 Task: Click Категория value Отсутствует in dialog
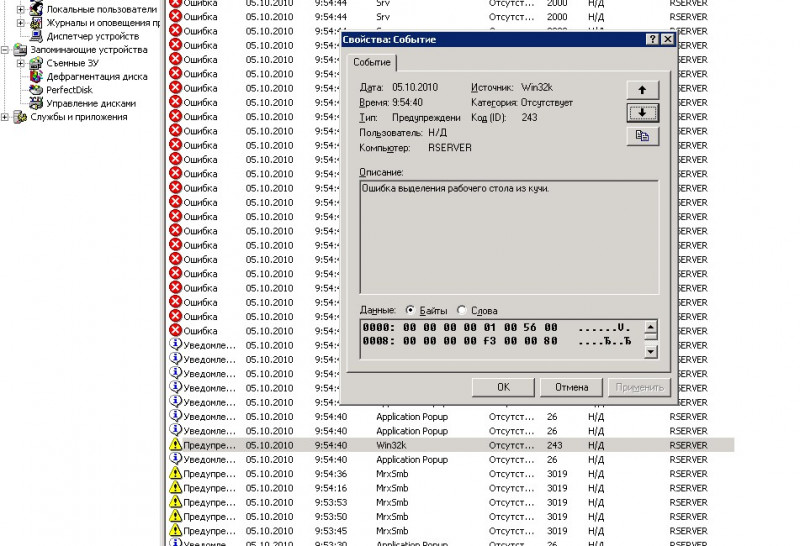coord(546,103)
